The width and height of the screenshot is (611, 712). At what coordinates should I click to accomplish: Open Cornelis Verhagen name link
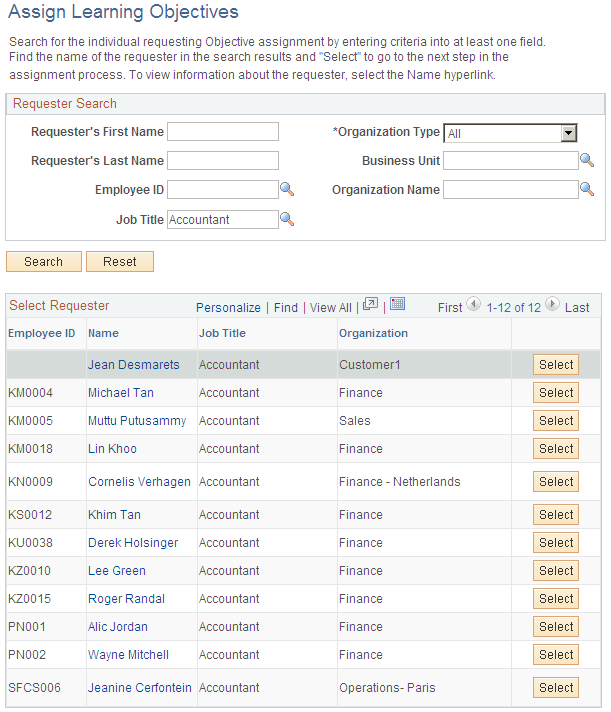[139, 482]
